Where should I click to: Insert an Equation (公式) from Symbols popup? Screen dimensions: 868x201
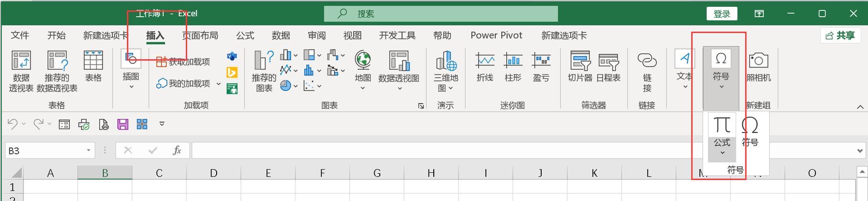pyautogui.click(x=722, y=136)
